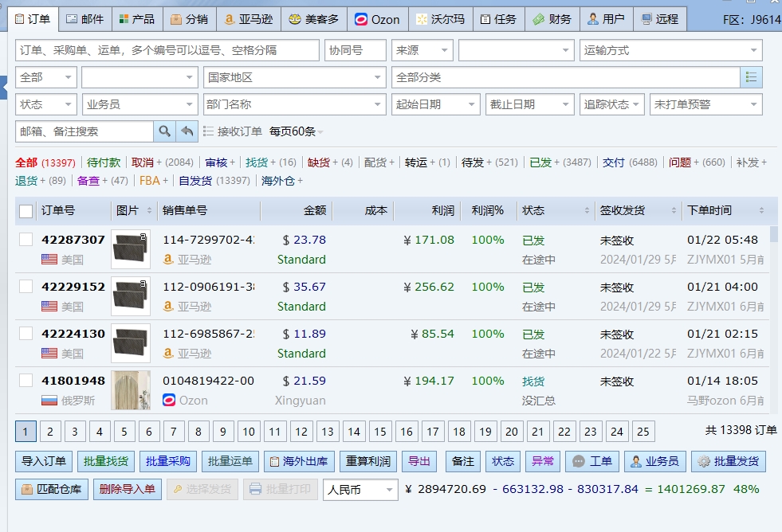The height and width of the screenshot is (532, 782).
Task: Click the search magnifier icon
Action: (x=164, y=131)
